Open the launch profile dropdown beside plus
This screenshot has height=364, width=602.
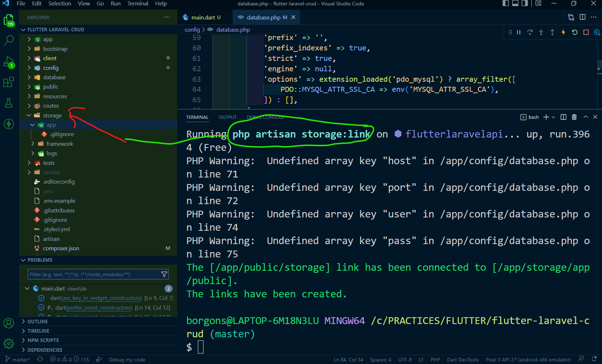click(x=553, y=117)
